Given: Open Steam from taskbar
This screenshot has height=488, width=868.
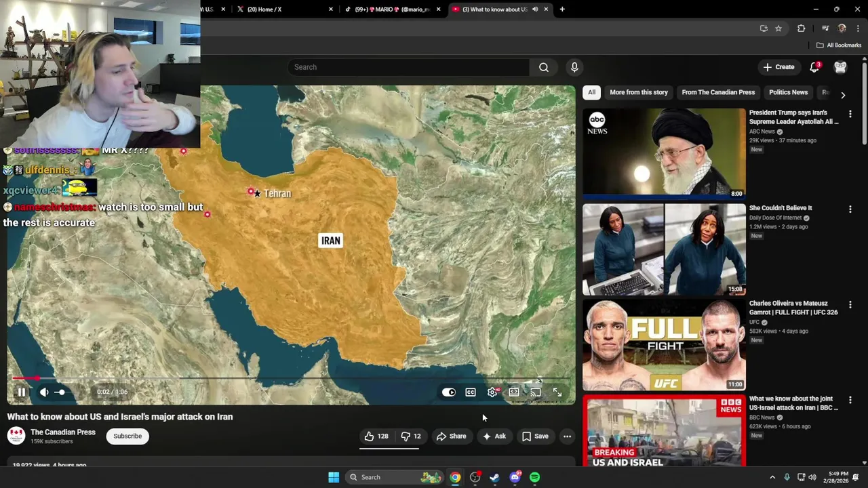Looking at the screenshot, I should pos(494,477).
